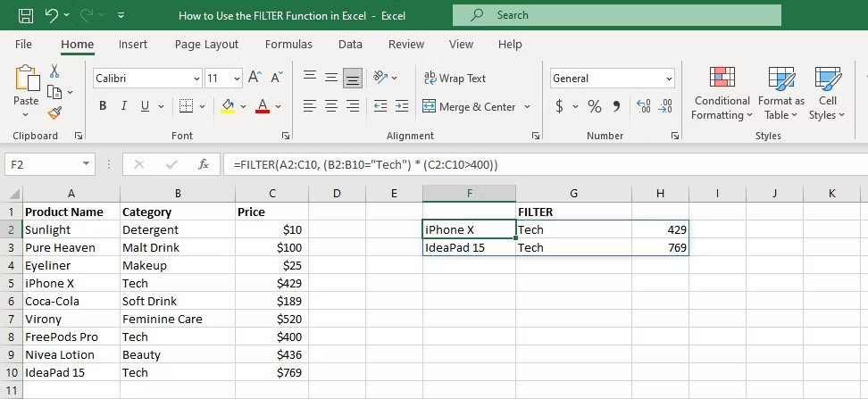The image size is (868, 399).
Task: Open the font size 11 dropdown
Action: point(237,79)
